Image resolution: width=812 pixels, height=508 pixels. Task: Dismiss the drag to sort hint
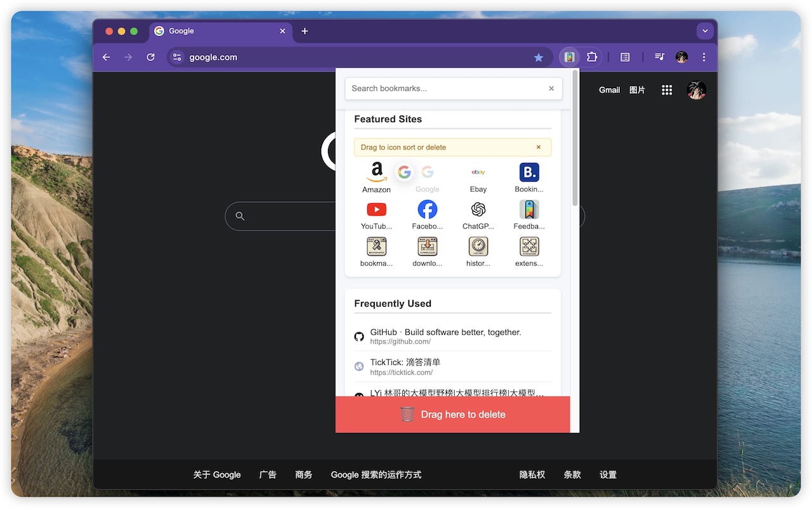click(539, 147)
